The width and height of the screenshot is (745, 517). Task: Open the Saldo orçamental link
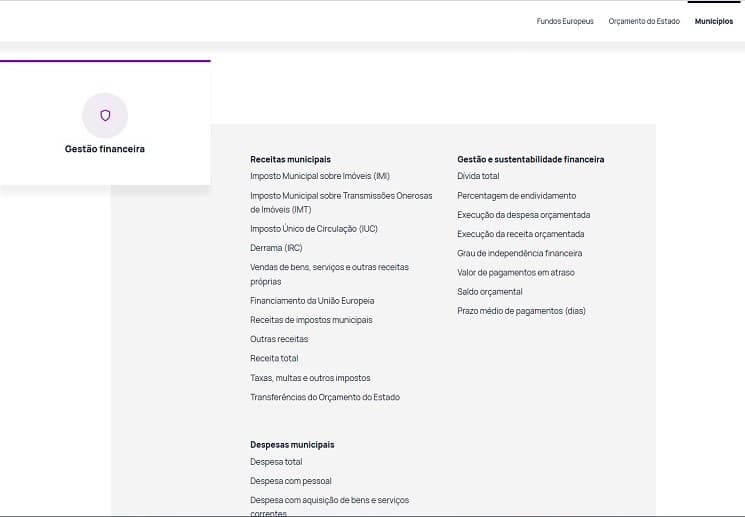coord(489,292)
